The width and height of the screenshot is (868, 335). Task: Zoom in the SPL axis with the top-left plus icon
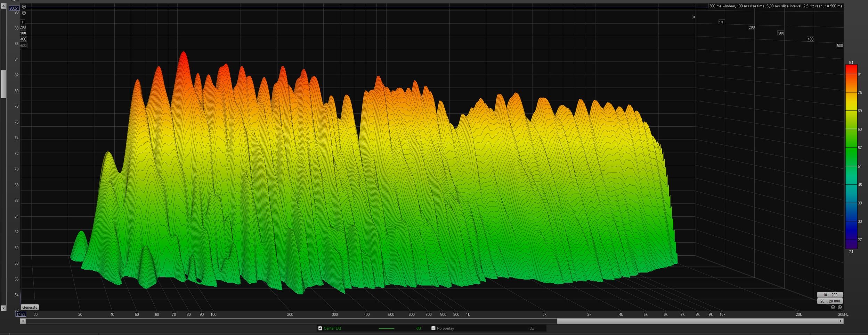pyautogui.click(x=24, y=7)
